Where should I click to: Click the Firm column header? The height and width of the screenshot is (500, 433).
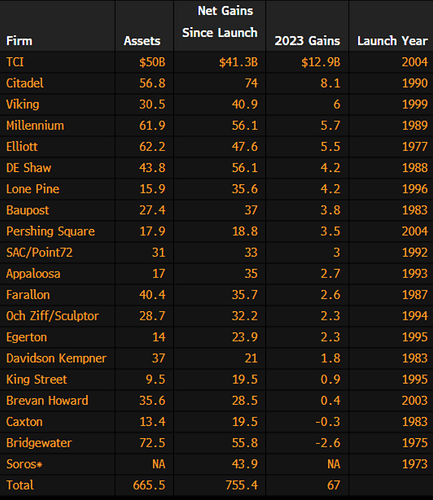click(19, 41)
